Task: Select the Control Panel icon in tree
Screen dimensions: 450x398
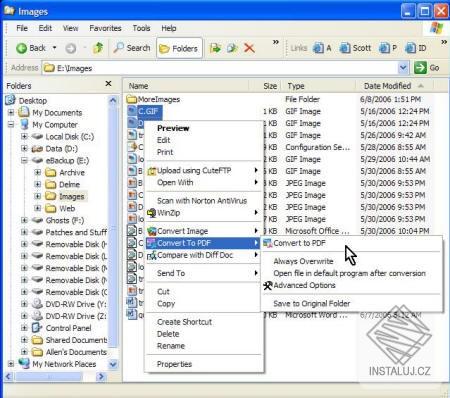Action: pos(37,328)
